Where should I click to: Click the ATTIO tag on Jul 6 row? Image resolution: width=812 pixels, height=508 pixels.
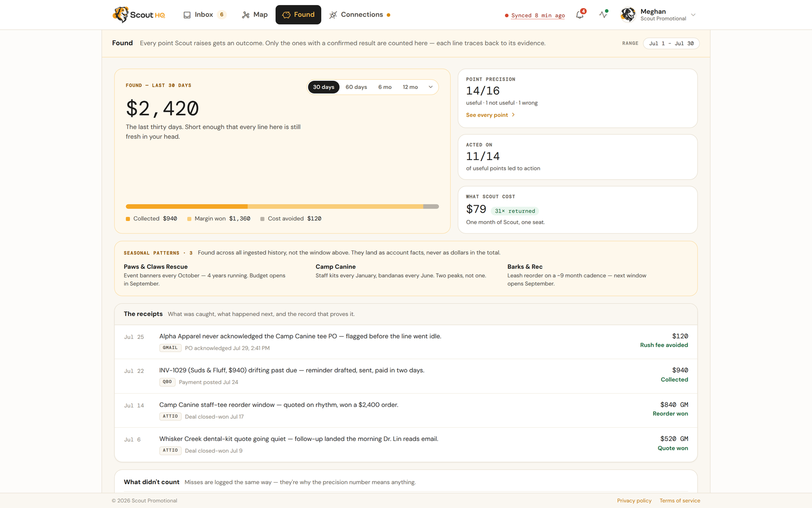(171, 451)
